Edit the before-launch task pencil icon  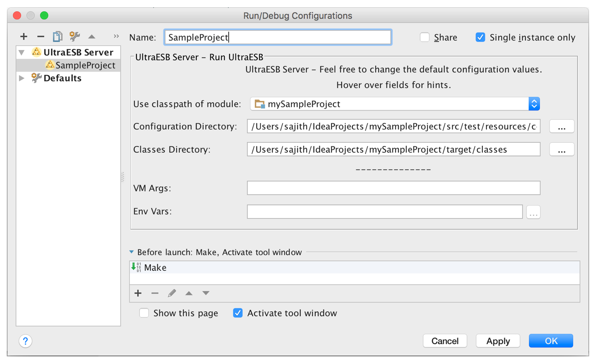[172, 293]
